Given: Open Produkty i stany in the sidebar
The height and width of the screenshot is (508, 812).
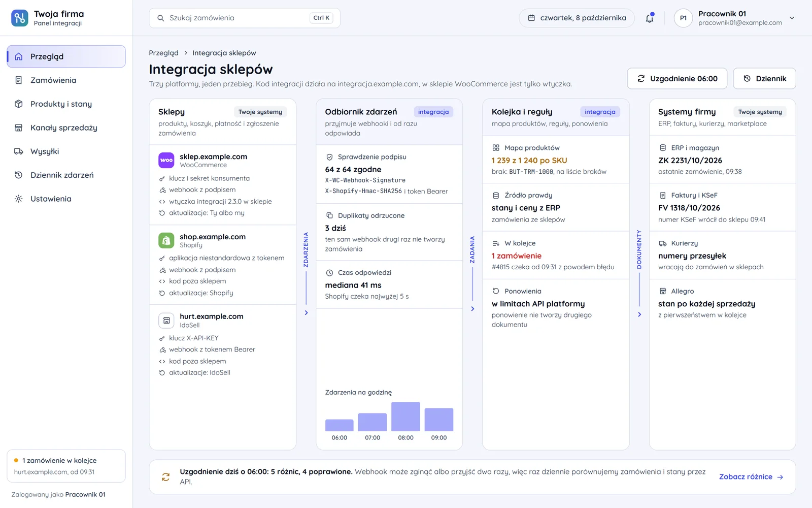Looking at the screenshot, I should (66, 104).
